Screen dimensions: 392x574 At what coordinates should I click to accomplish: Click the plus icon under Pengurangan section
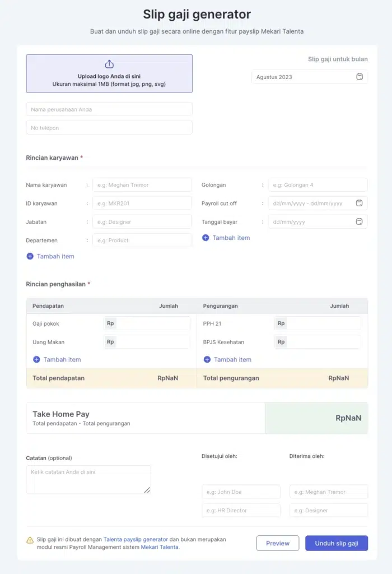tap(206, 359)
